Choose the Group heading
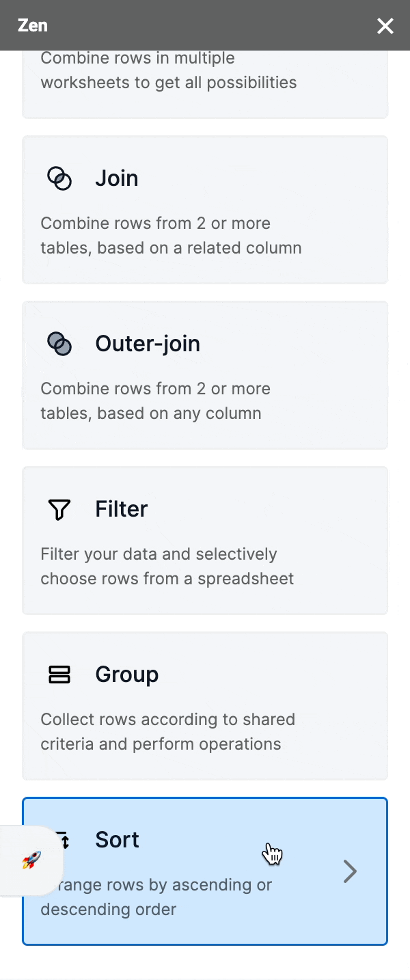410x980 pixels. point(127,675)
